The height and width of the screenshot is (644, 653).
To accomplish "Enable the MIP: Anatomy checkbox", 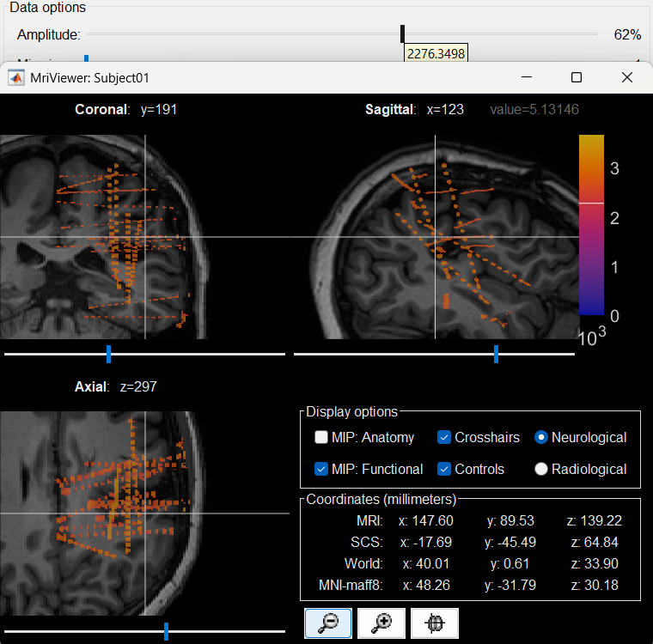I will tap(321, 438).
